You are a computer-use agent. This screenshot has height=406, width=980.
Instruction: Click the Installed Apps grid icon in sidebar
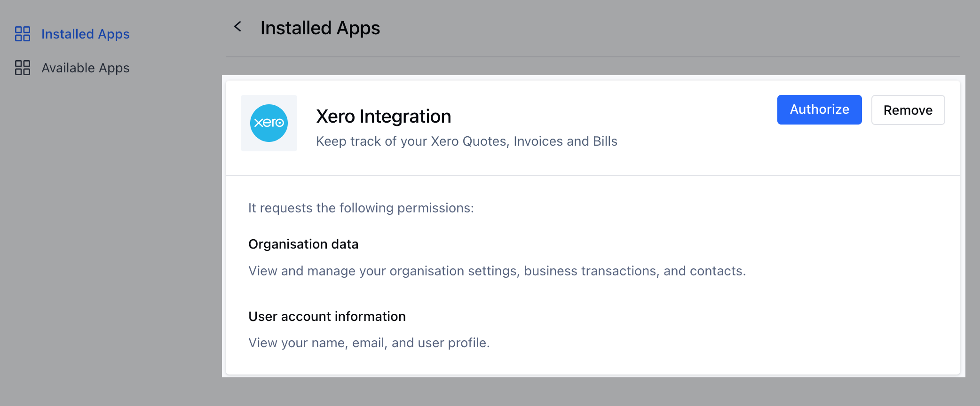point(23,34)
